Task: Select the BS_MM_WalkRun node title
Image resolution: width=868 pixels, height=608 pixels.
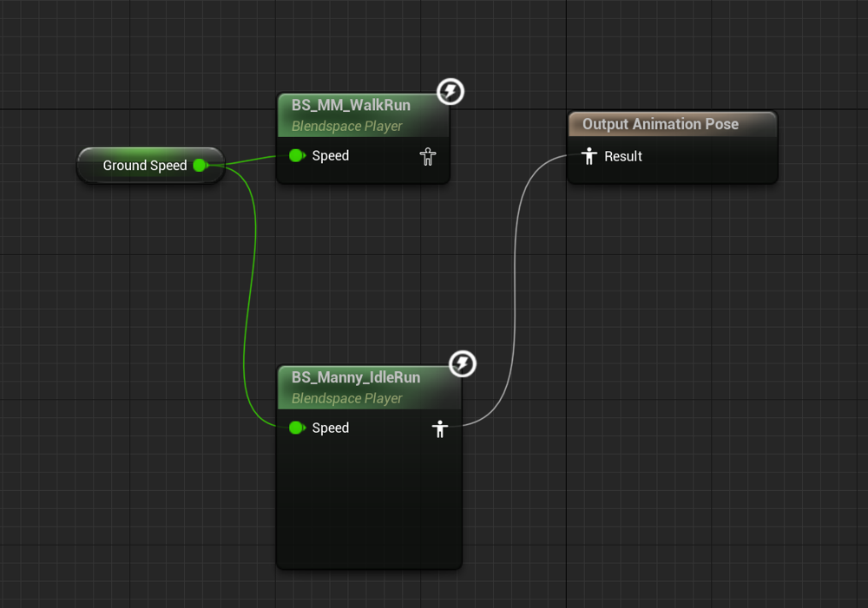Action: (x=351, y=105)
